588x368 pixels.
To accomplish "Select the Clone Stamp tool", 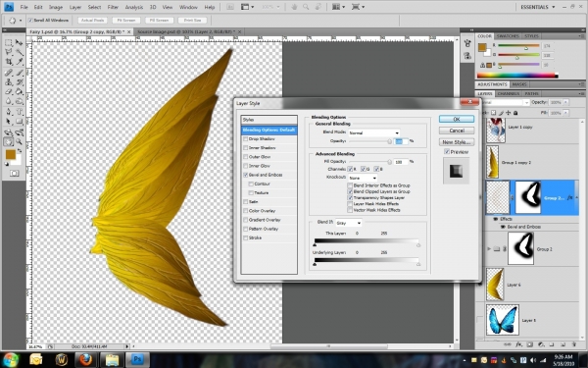I will 8,82.
